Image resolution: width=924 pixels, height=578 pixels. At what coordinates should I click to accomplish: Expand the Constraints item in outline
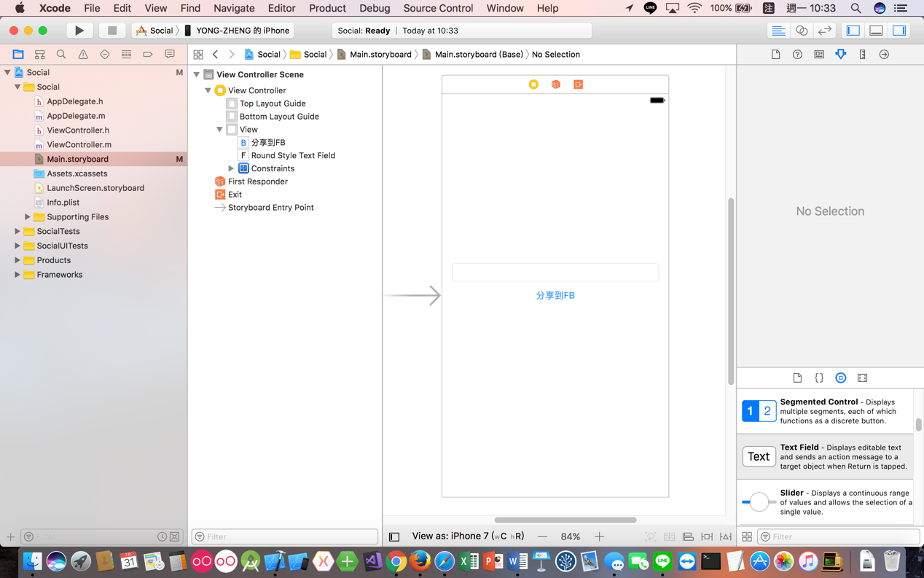[231, 168]
